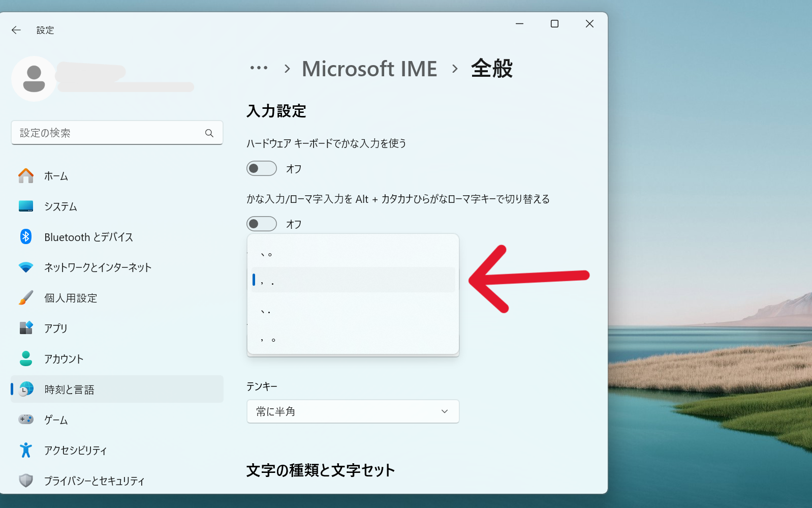Close the Settings window
Viewport: 812px width, 508px height.
[x=589, y=24]
